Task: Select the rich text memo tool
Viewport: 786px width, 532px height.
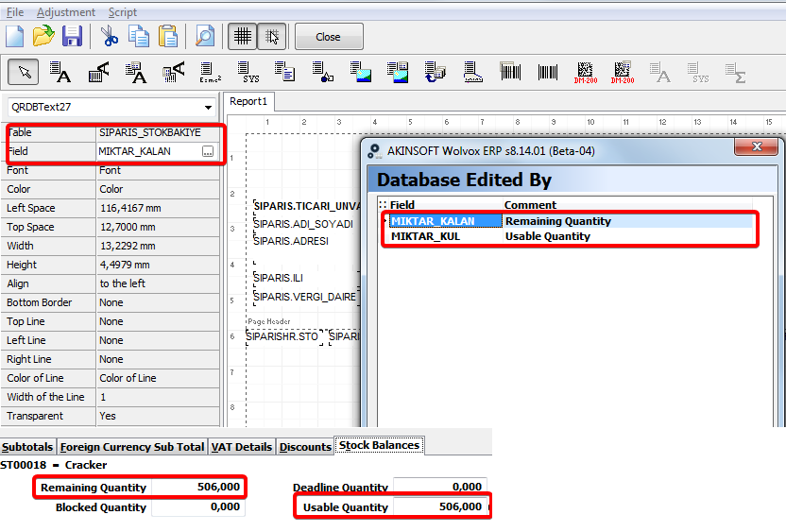Action: pyautogui.click(x=284, y=72)
